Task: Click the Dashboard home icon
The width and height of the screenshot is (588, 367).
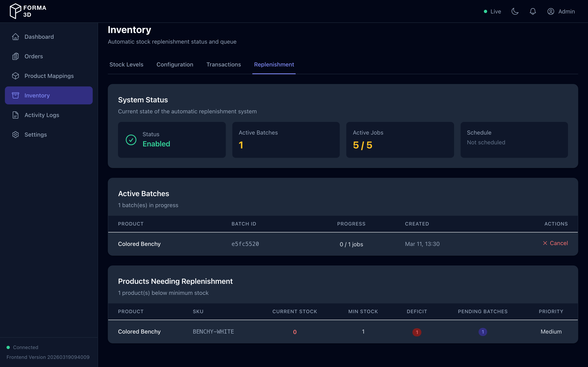Action: point(16,37)
